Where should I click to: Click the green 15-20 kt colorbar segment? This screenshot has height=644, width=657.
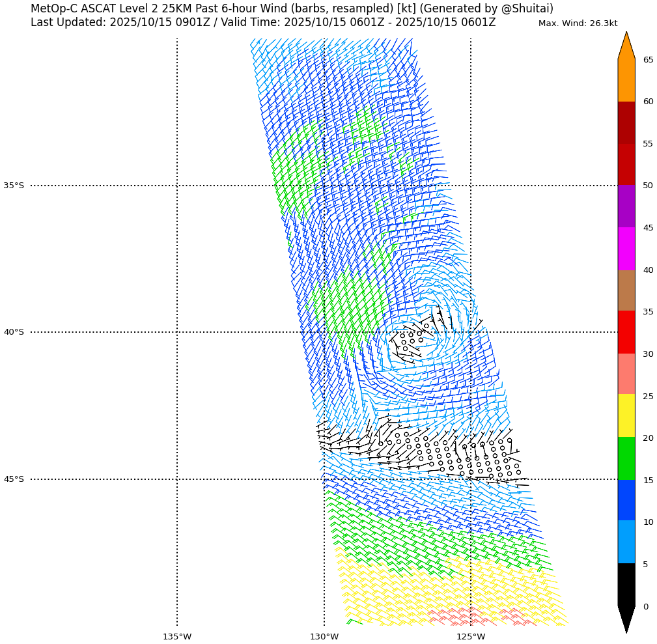(626, 458)
